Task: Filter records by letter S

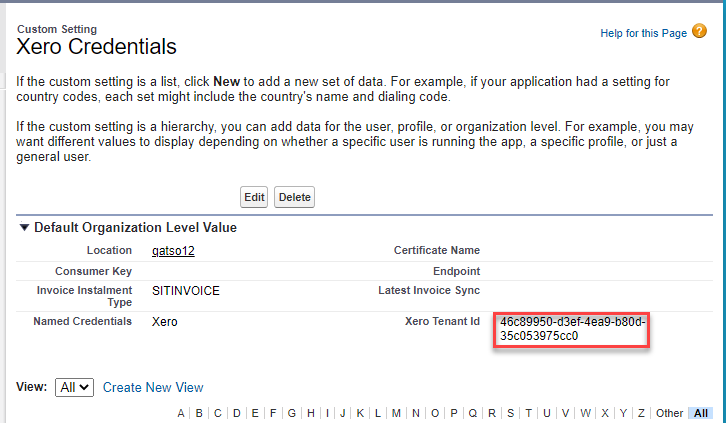Action: pyautogui.click(x=510, y=413)
